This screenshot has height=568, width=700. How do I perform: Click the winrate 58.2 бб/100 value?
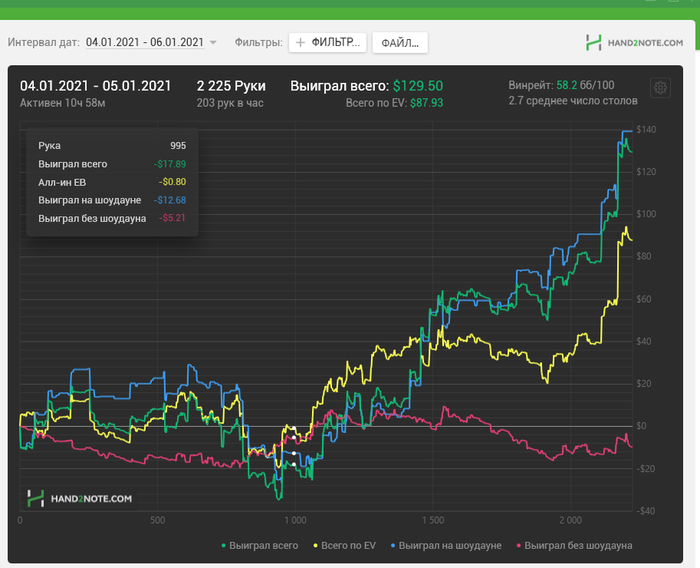585,85
